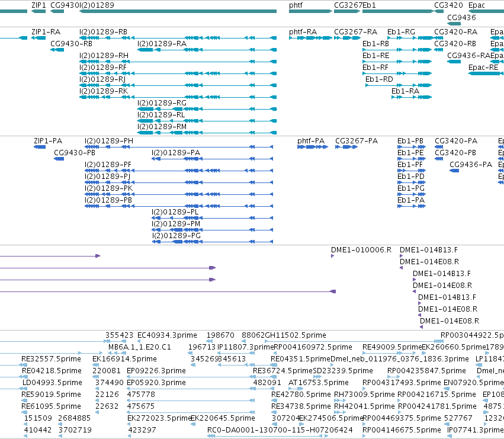Image resolution: width=504 pixels, height=439 pixels.
Task: Select EST EK166914.5prime
Action: (124, 359)
